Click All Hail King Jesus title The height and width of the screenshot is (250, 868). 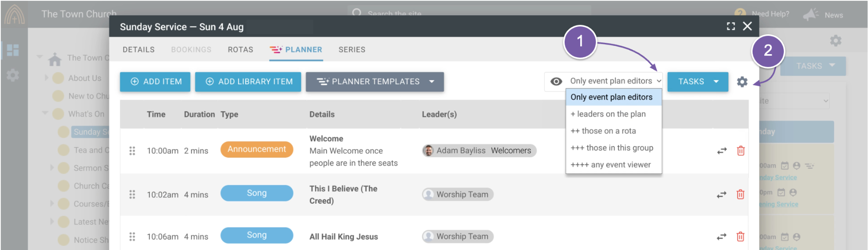[344, 237]
